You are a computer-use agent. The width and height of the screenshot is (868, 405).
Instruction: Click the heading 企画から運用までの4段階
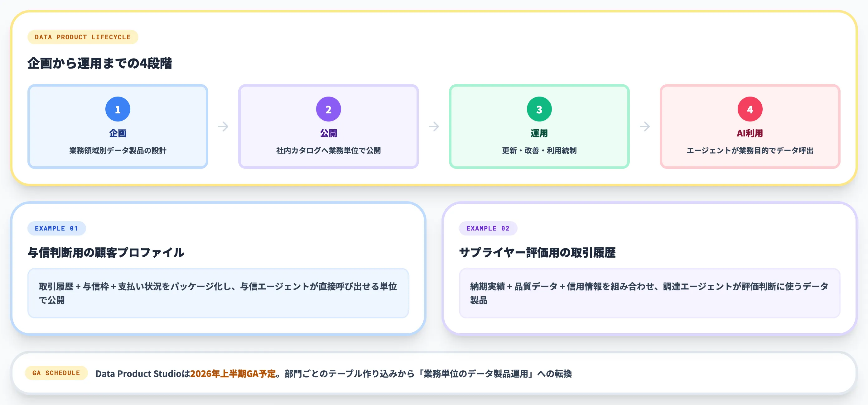tap(100, 63)
